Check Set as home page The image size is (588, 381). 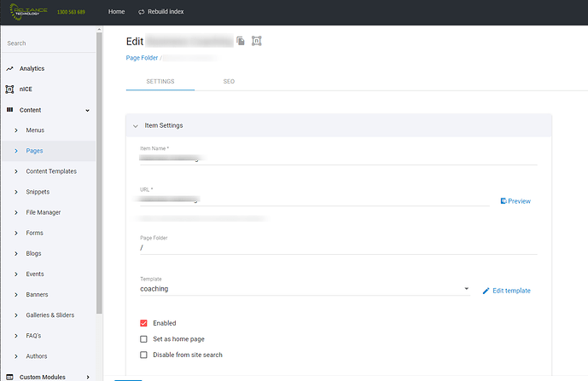click(x=143, y=339)
